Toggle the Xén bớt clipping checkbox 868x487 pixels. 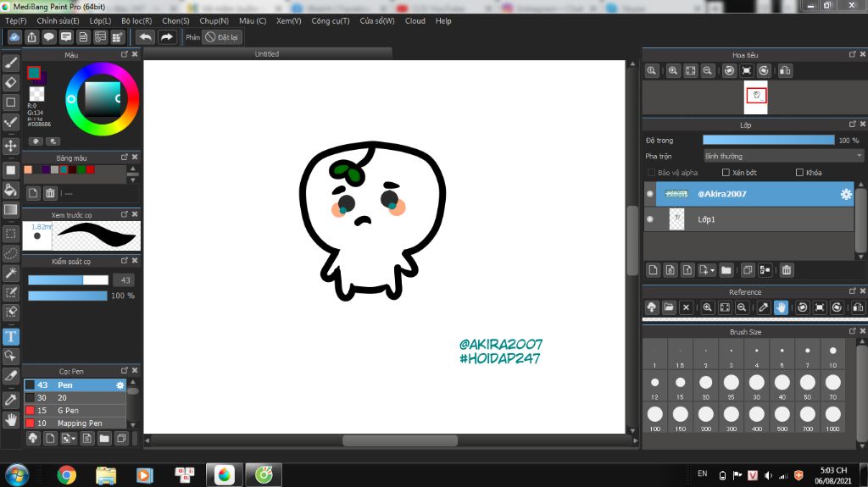(x=726, y=173)
